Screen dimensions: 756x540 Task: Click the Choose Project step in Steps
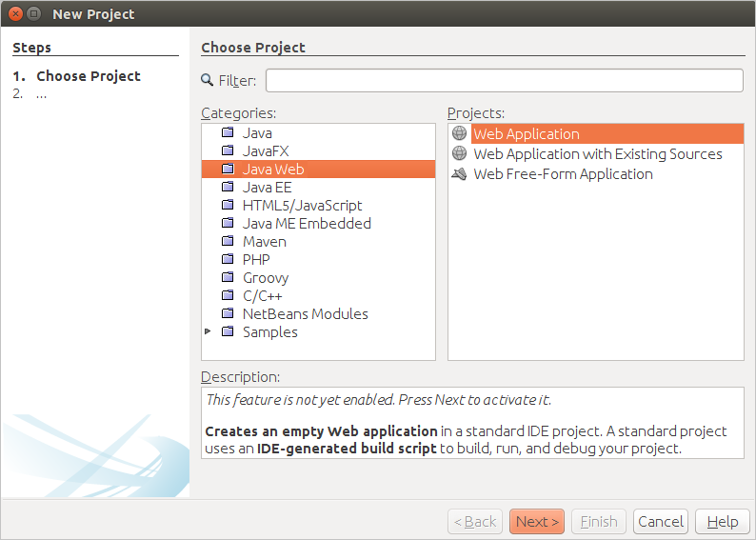coord(89,75)
